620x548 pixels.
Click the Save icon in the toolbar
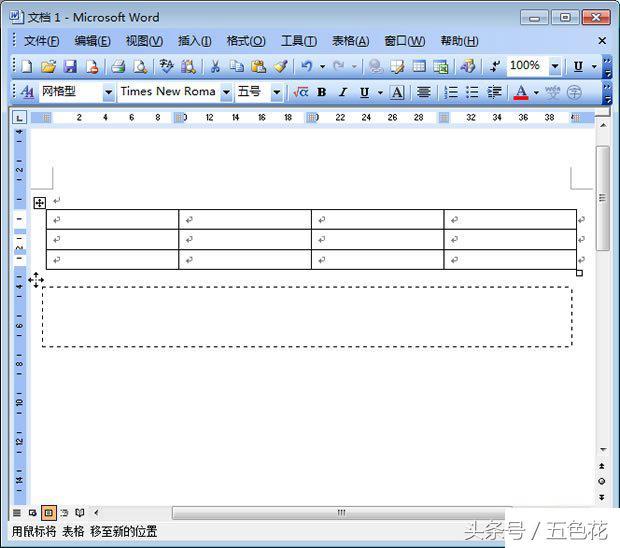pos(70,66)
